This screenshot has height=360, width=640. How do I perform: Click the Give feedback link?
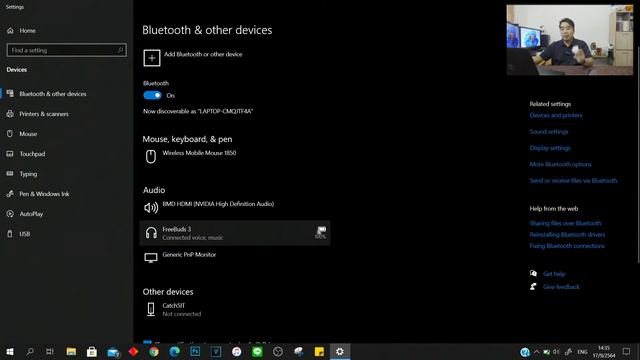561,287
